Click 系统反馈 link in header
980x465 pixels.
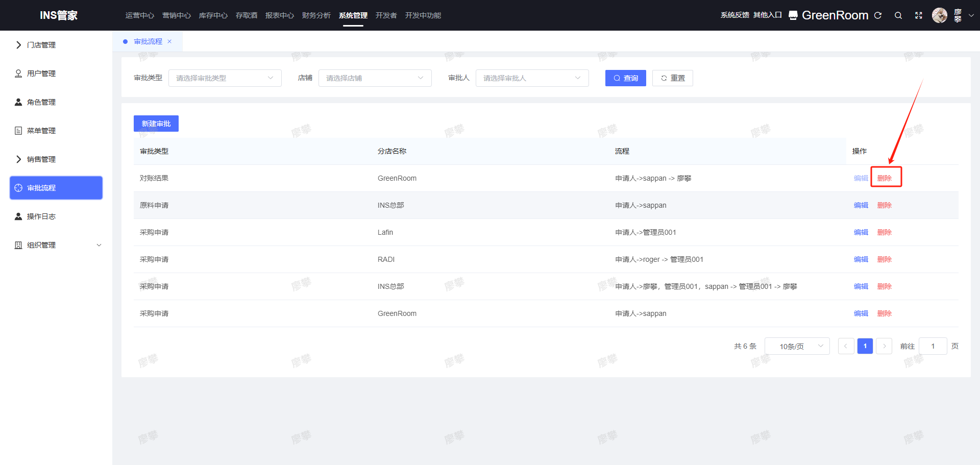click(735, 15)
